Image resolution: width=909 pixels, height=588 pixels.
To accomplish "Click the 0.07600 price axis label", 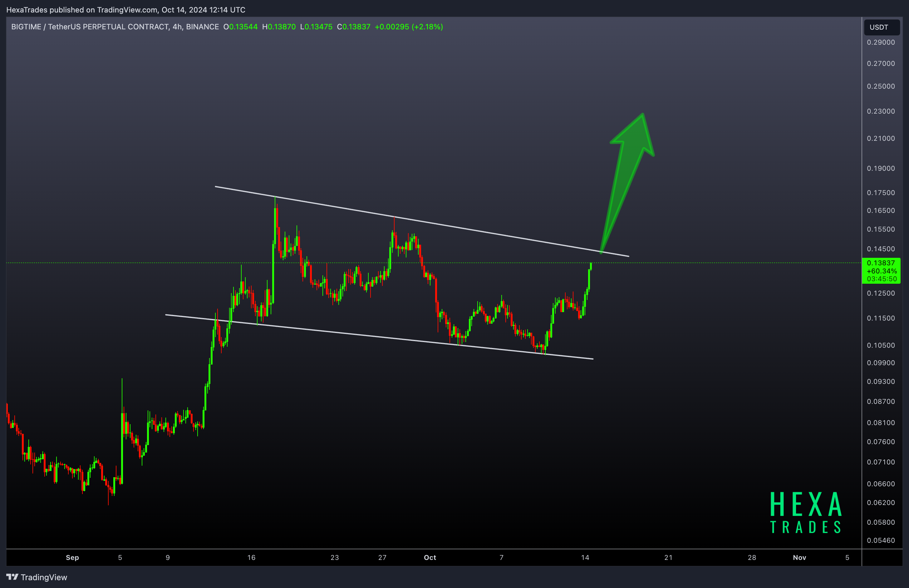I will [881, 442].
